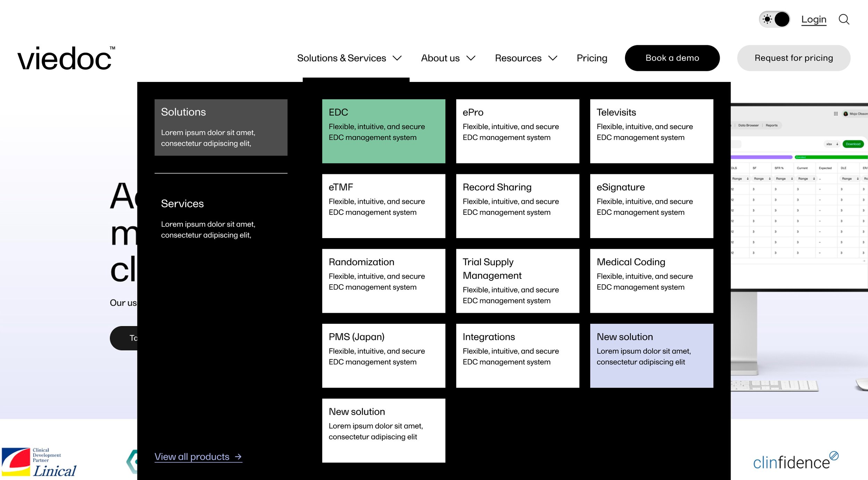Select the green EDC solution tile
The height and width of the screenshot is (480, 868).
point(384,131)
